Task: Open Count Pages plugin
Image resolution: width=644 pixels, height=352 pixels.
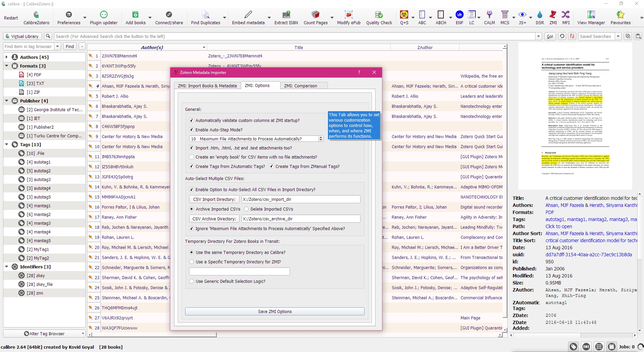Action: tap(315, 17)
